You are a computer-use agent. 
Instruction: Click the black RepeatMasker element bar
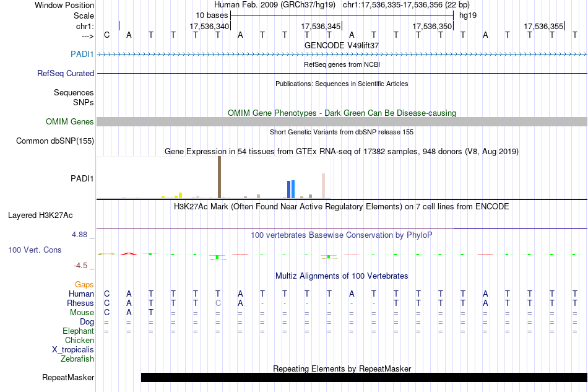tap(364, 377)
